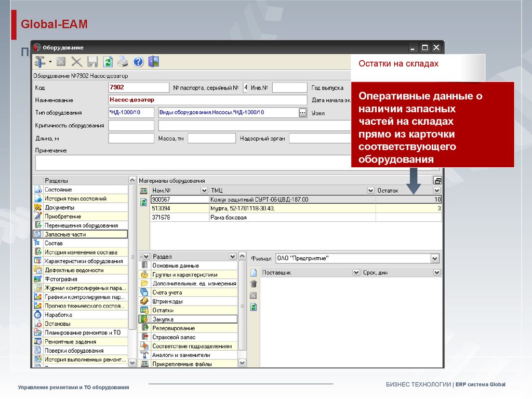Screen dimensions: 532x399
Task: Click the print icon in the top toolbar
Action: [123, 62]
